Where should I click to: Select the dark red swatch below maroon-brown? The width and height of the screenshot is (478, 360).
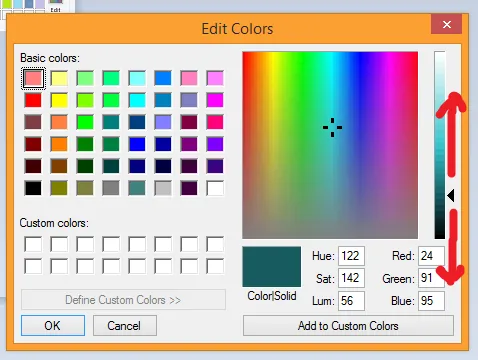[x=33, y=144]
